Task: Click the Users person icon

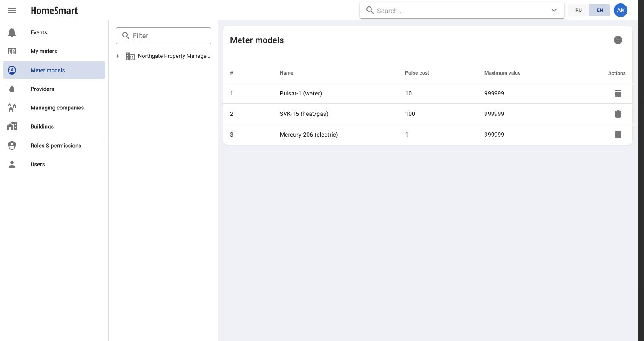Action: tap(12, 164)
